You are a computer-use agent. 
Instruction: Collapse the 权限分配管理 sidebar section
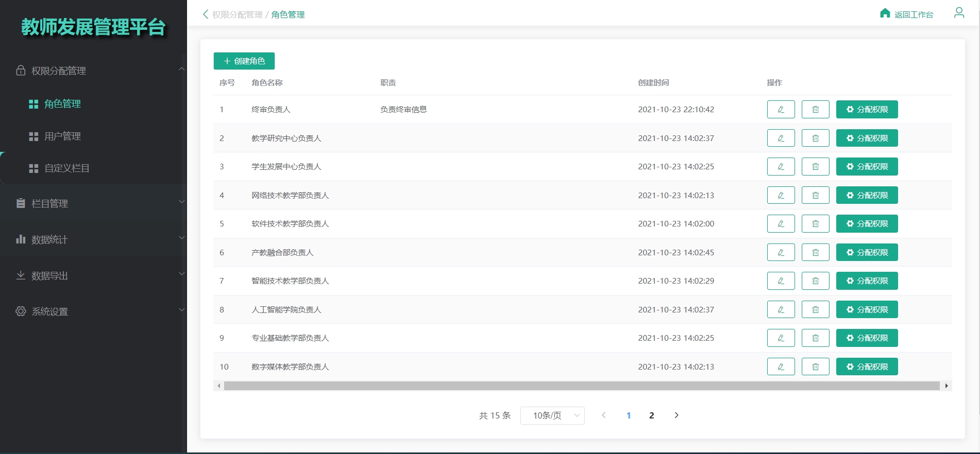tap(181, 69)
